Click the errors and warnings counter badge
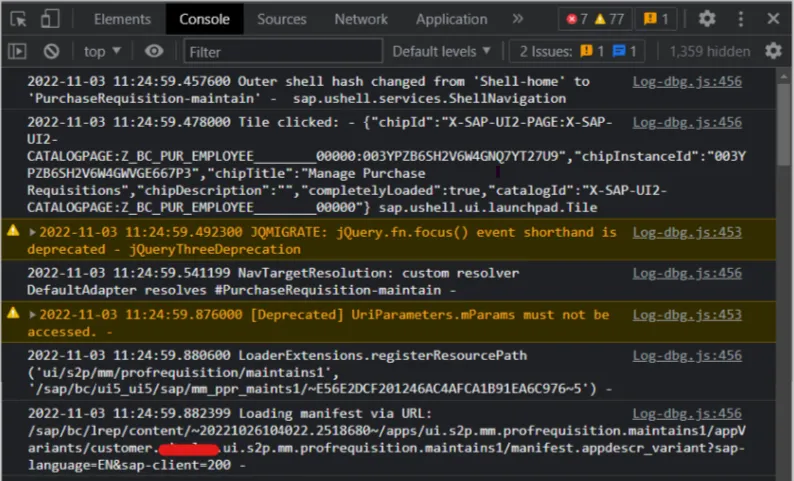This screenshot has height=481, width=794. point(595,18)
